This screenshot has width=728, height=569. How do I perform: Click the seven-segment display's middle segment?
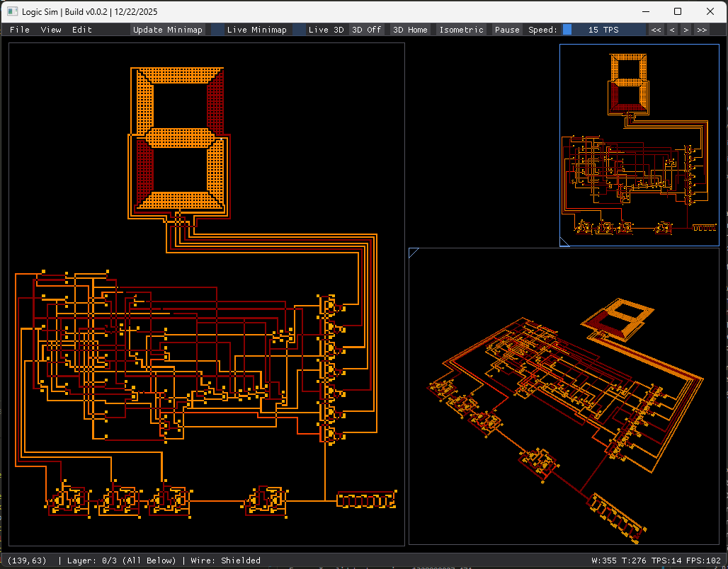coord(180,137)
